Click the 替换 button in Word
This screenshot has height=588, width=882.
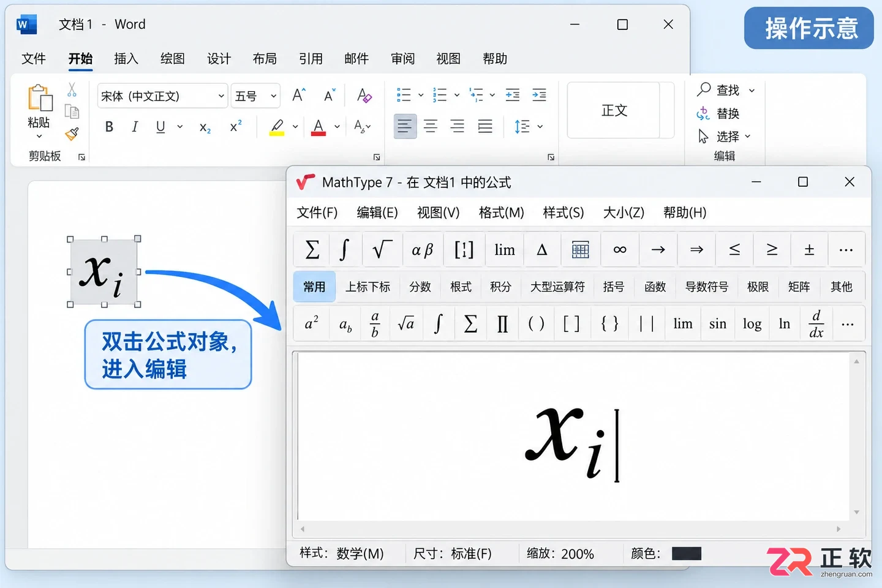[718, 113]
